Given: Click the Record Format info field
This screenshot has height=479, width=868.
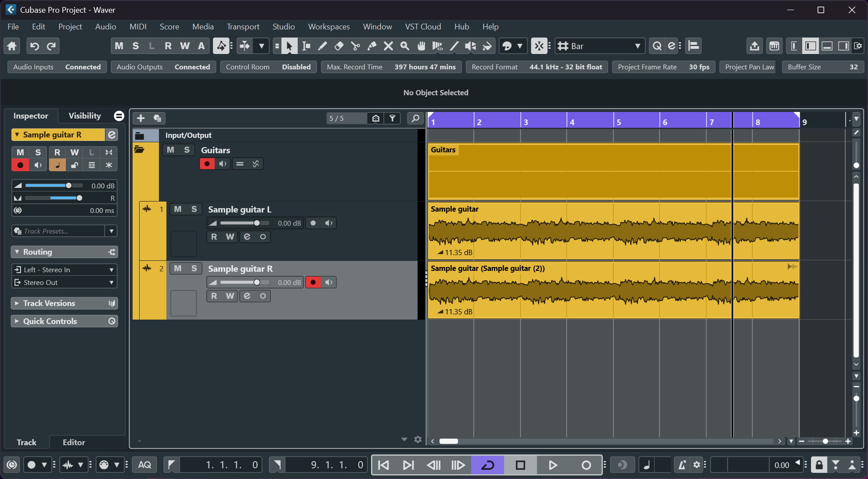Looking at the screenshot, I should pos(537,67).
